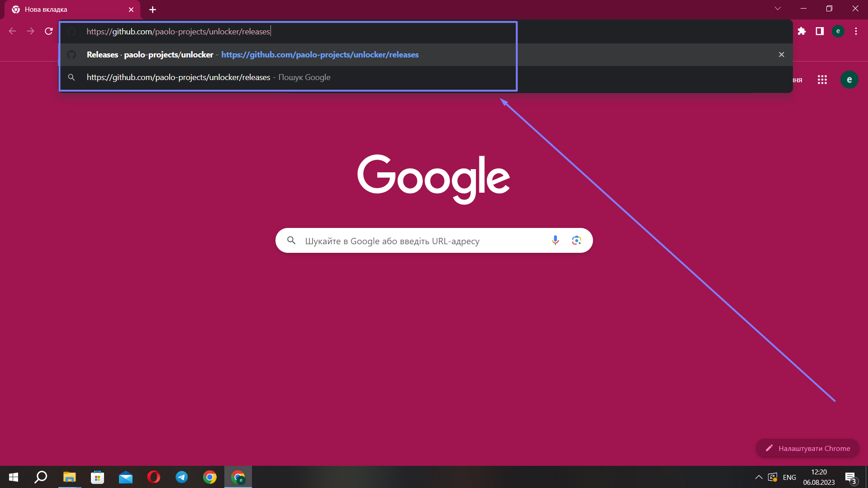Screen dimensions: 868x488
Task: Click the Google logo
Action: [x=434, y=179]
